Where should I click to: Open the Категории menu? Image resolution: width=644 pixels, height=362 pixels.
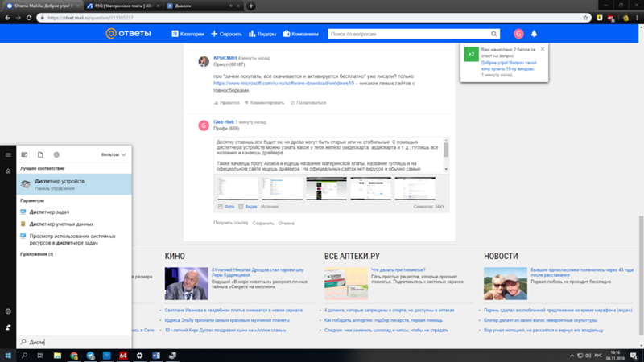point(188,34)
